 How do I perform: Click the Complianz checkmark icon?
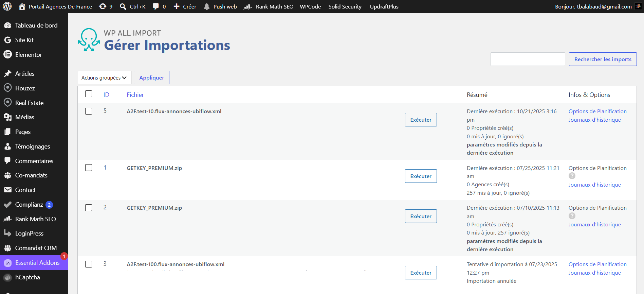click(x=7, y=205)
